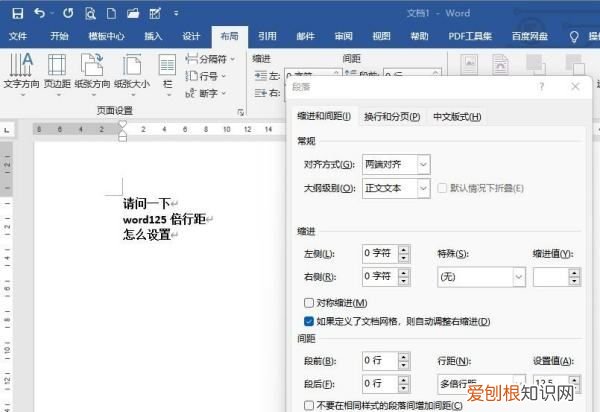Increase the 左侧 left indent value
Image resolution: width=600 pixels, height=412 pixels.
click(x=404, y=249)
